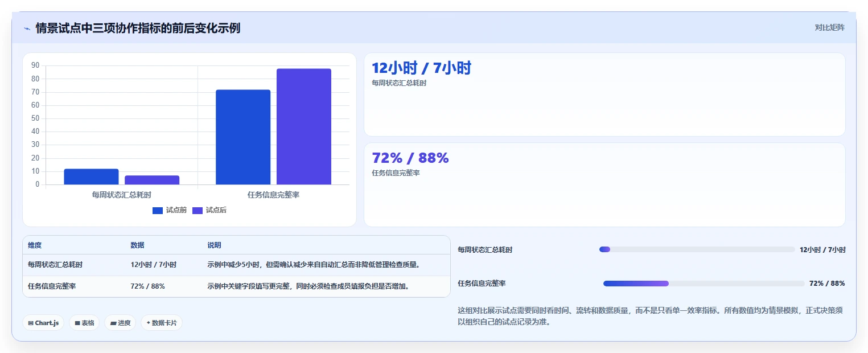Click the 任务信息完整率 progress bar
This screenshot has height=353, width=868.
point(704,284)
